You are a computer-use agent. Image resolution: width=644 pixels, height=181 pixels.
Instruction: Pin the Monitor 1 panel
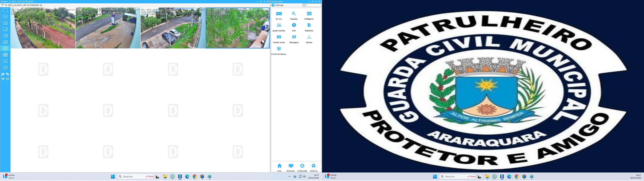pyautogui.click(x=258, y=2)
